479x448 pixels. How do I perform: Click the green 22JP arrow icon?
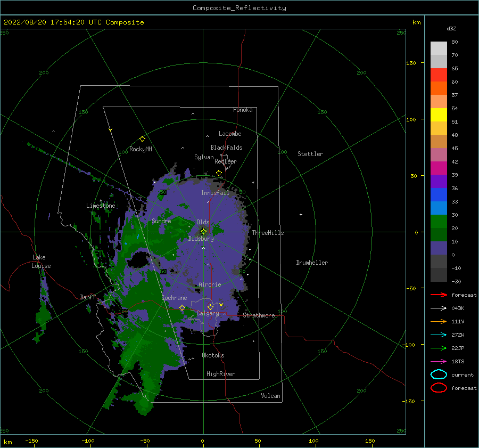pyautogui.click(x=439, y=348)
